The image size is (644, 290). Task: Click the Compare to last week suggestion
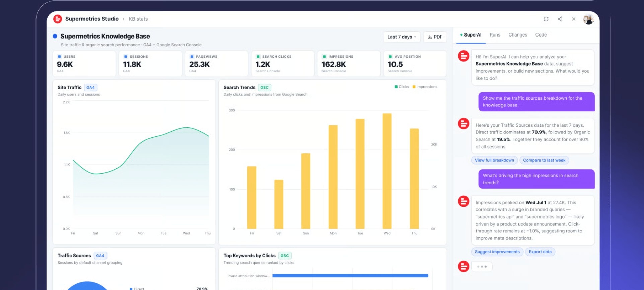tap(544, 160)
